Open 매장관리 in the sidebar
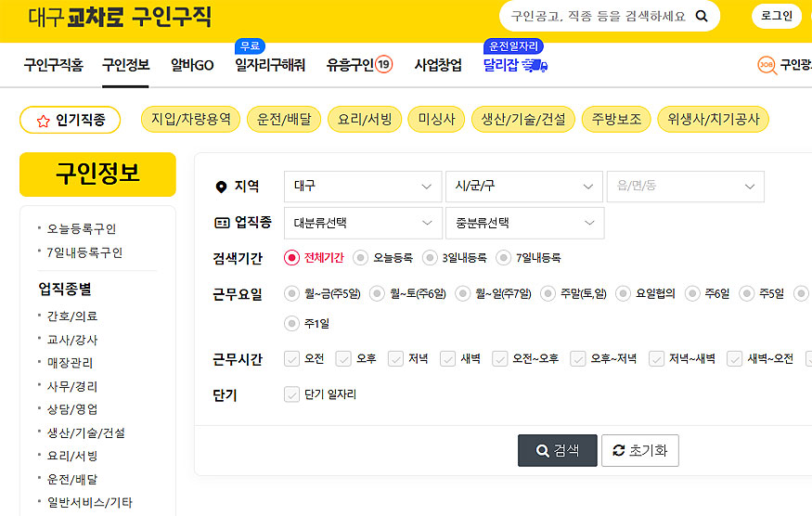This screenshot has width=812, height=516. point(70,363)
